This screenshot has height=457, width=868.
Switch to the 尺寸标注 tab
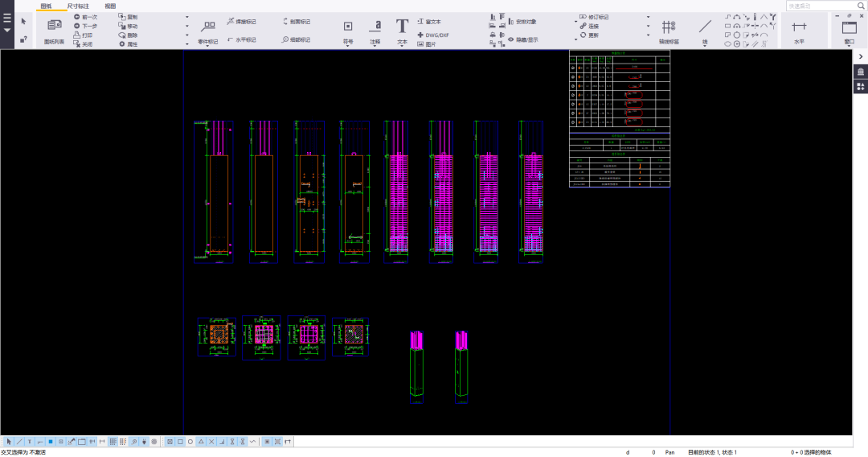(78, 6)
